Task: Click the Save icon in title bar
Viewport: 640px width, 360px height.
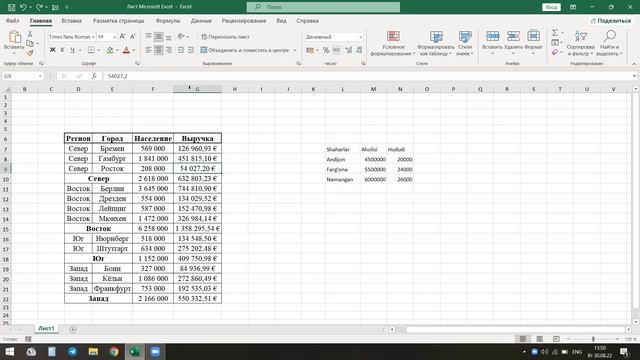Action: pyautogui.click(x=11, y=7)
